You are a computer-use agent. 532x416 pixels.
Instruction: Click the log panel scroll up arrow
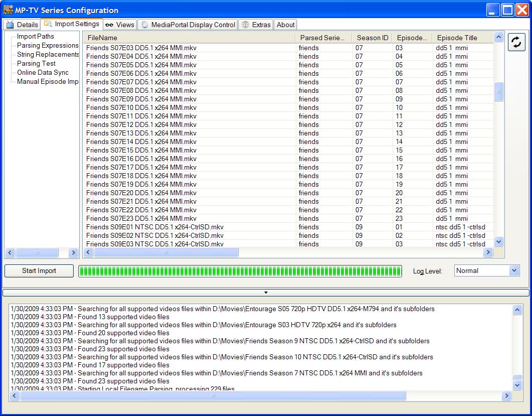click(x=517, y=310)
